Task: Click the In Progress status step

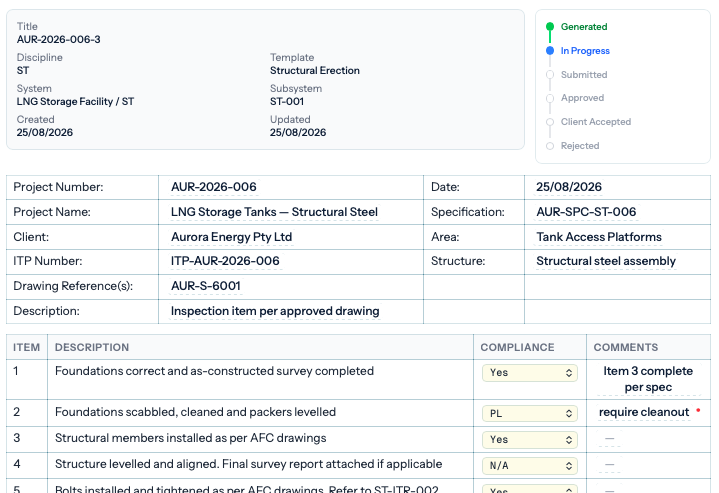Action: [585, 50]
